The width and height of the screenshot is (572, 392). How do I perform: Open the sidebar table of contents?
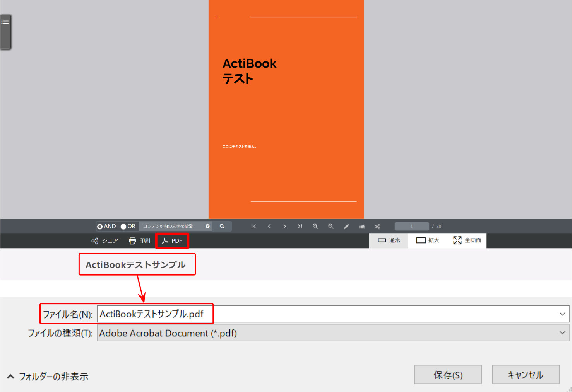click(x=5, y=22)
